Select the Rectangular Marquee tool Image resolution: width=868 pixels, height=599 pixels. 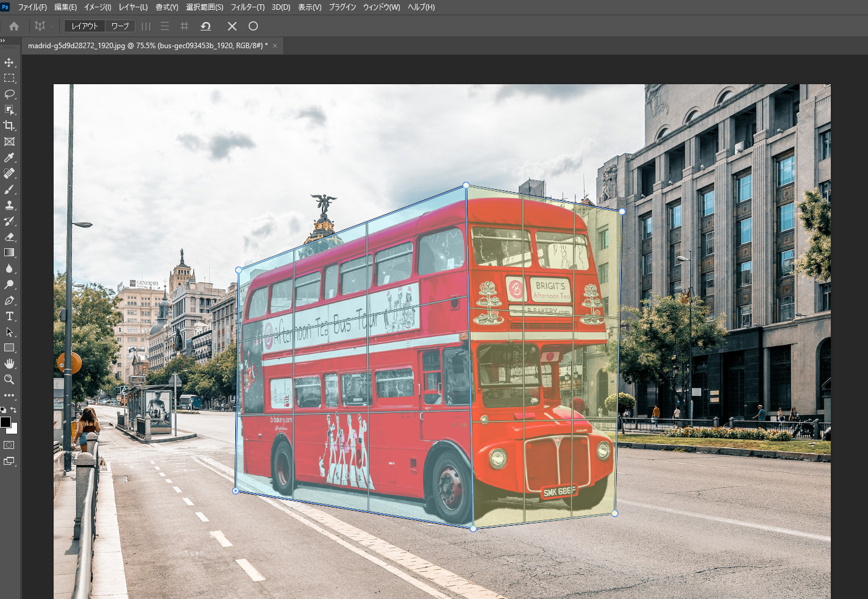pyautogui.click(x=9, y=78)
